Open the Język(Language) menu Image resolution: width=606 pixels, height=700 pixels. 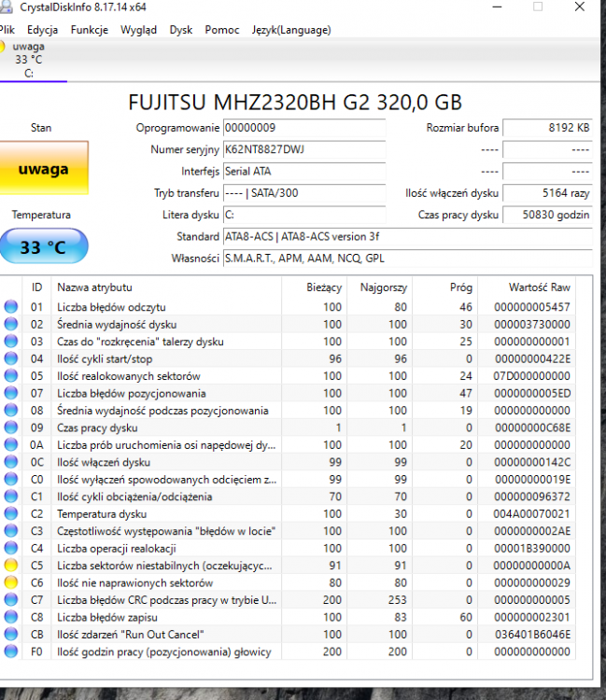[x=290, y=30]
